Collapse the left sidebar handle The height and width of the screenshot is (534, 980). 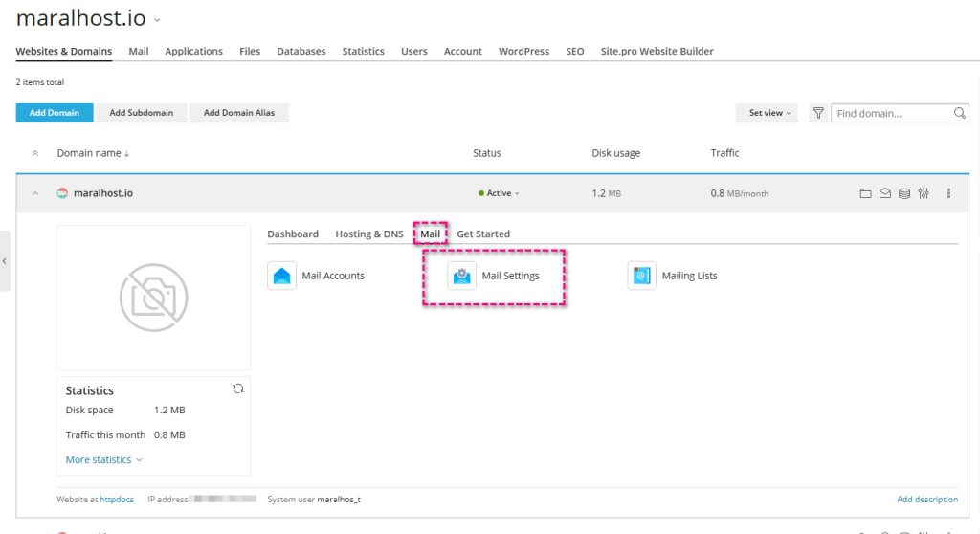5,260
